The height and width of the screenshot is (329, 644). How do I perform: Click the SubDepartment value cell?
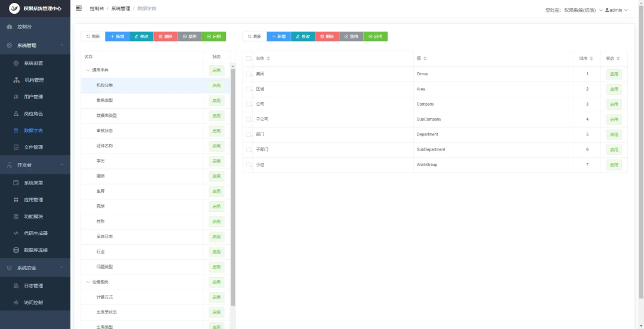pos(494,150)
